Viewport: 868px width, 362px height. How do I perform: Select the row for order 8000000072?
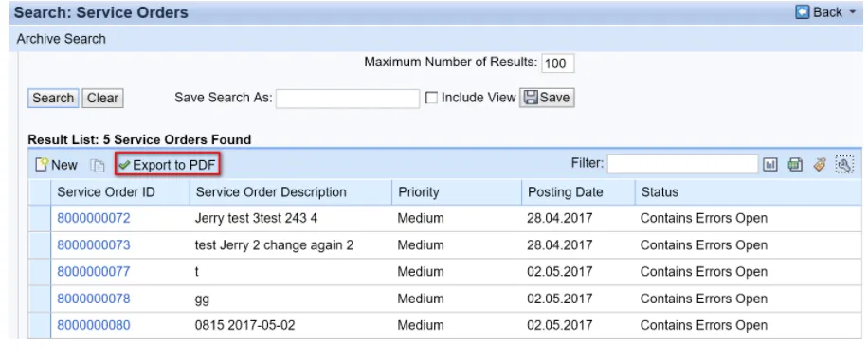click(x=39, y=218)
